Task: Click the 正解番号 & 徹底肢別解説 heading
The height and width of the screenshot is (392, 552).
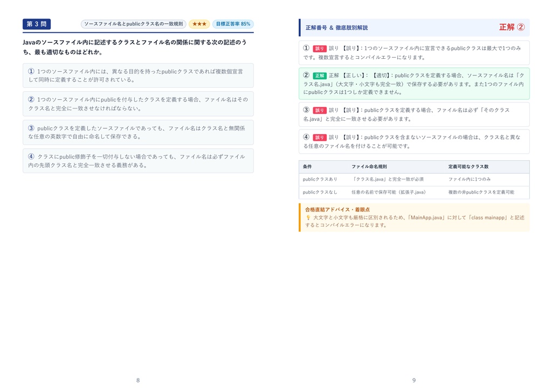Action: click(x=336, y=27)
